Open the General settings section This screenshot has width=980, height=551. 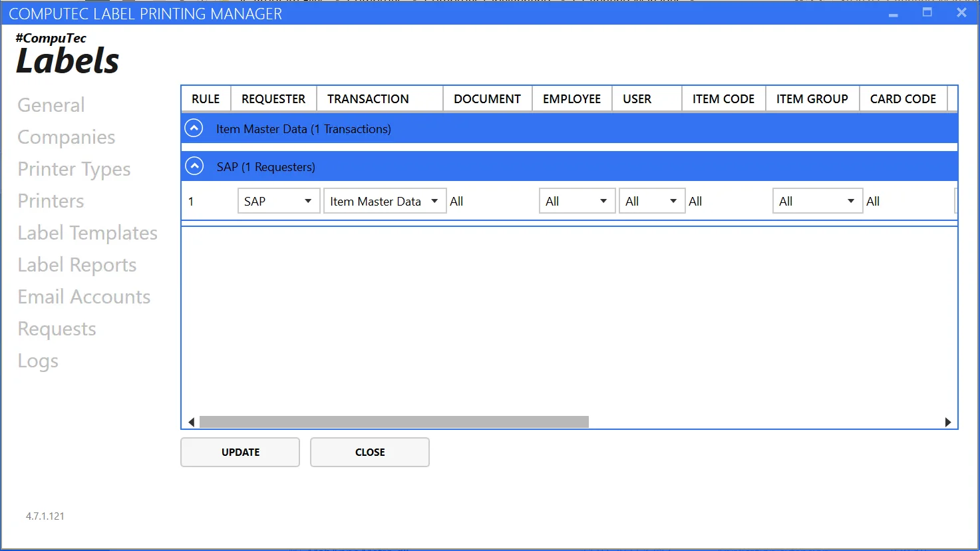tap(51, 105)
